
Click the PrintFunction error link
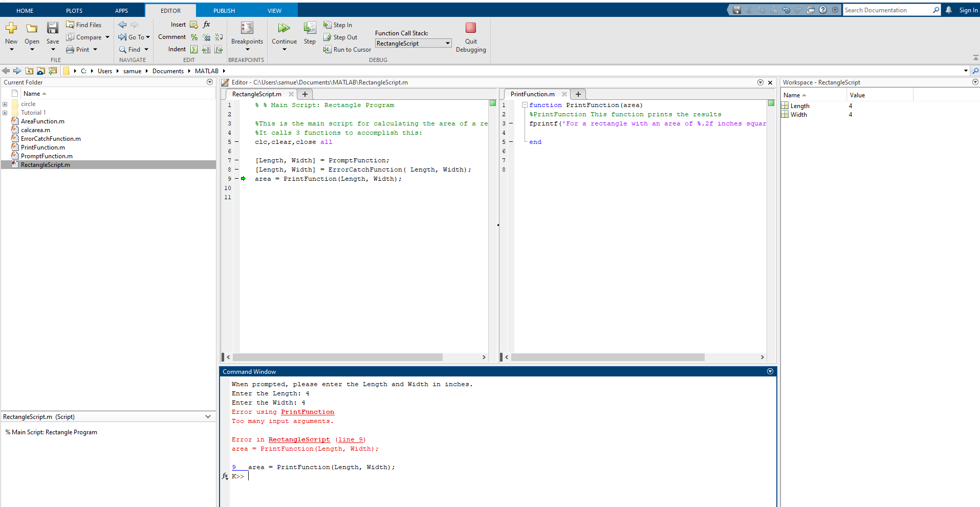pyautogui.click(x=307, y=412)
